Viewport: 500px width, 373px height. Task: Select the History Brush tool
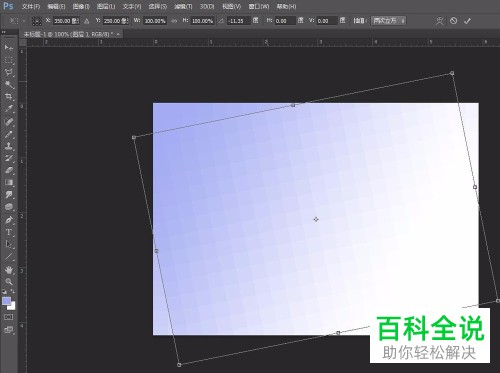tap(9, 158)
